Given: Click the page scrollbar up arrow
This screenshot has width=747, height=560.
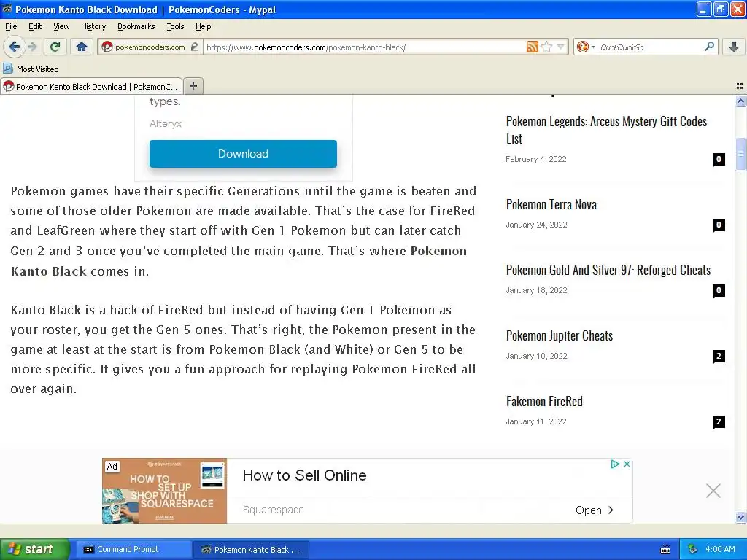Looking at the screenshot, I should pos(740,101).
